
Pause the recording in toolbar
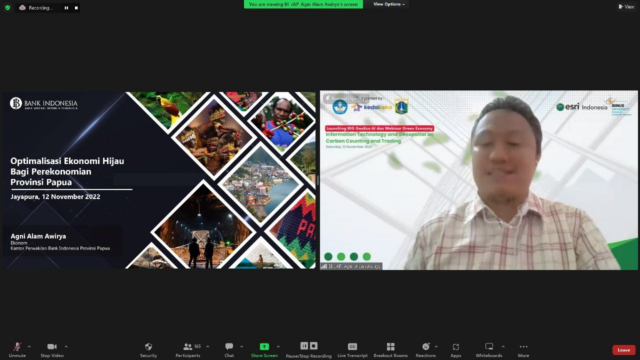coord(304,346)
